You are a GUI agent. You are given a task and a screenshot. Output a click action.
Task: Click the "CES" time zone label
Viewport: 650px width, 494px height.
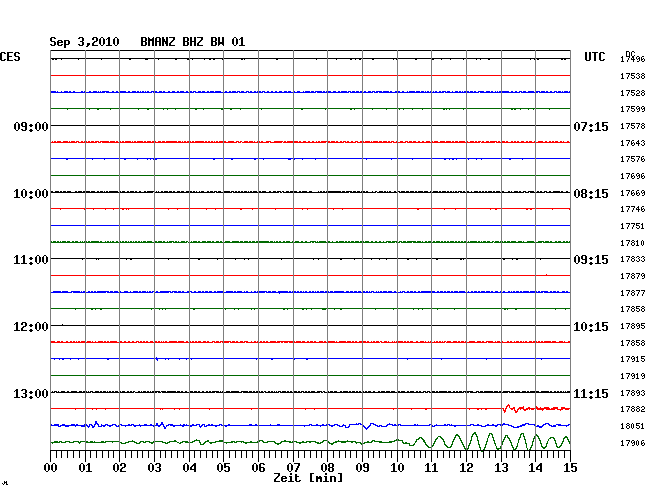(x=10, y=57)
